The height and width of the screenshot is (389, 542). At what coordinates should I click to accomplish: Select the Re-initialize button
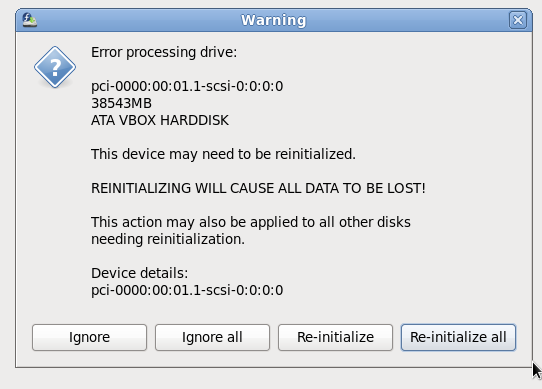click(335, 337)
